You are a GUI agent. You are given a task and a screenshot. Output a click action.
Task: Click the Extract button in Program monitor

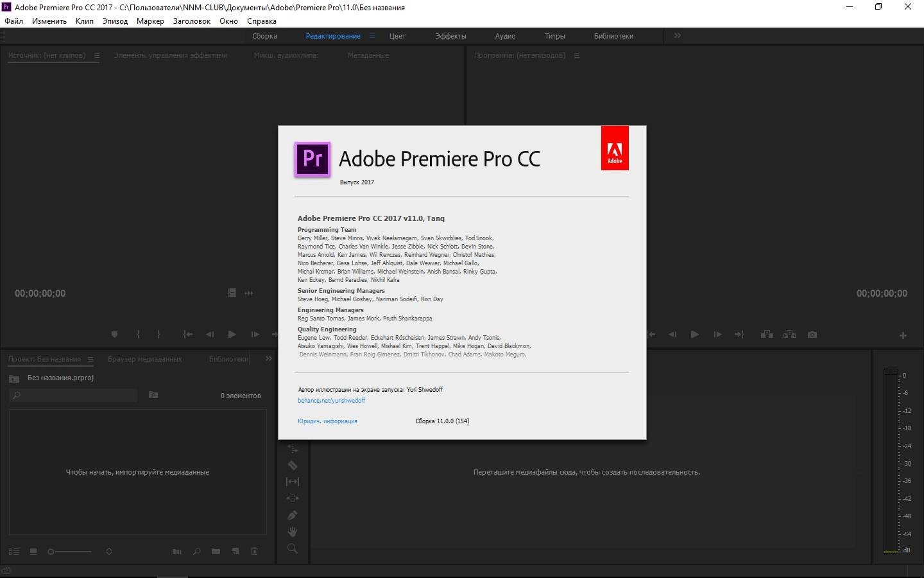(x=790, y=335)
